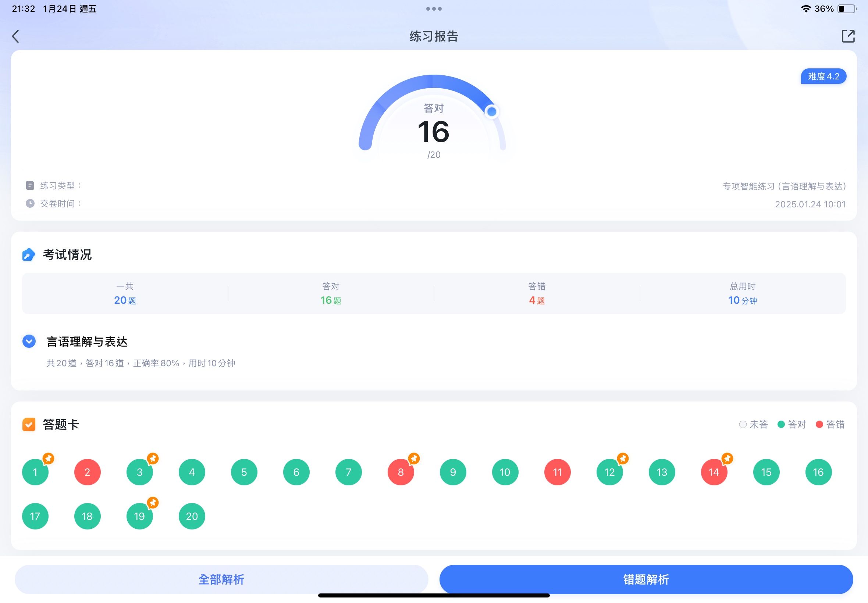Tap the blue pencil 考试情况 icon
The height and width of the screenshot is (603, 868).
coord(29,255)
